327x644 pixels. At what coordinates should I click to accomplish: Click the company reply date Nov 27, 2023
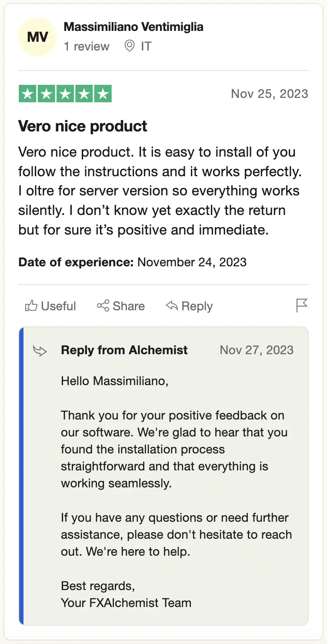257,350
